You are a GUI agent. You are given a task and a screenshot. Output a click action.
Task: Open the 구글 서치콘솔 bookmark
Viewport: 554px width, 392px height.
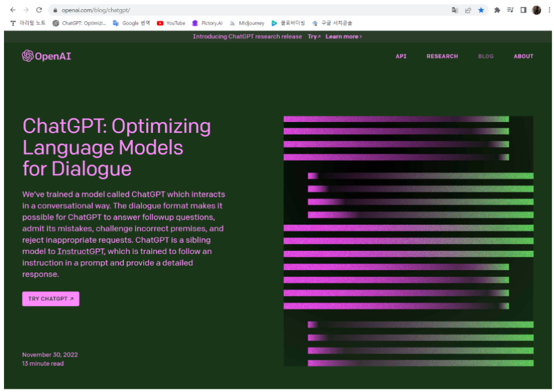pos(332,23)
